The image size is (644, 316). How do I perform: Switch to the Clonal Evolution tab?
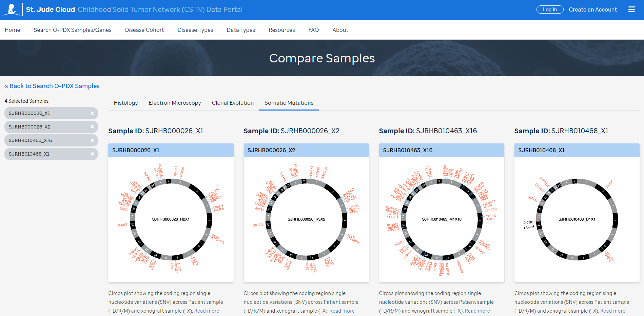[233, 103]
